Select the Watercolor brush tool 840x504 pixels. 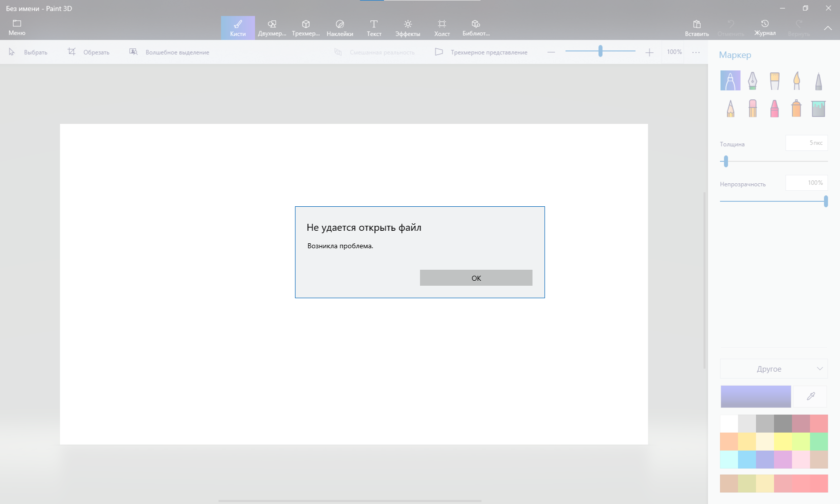point(796,80)
